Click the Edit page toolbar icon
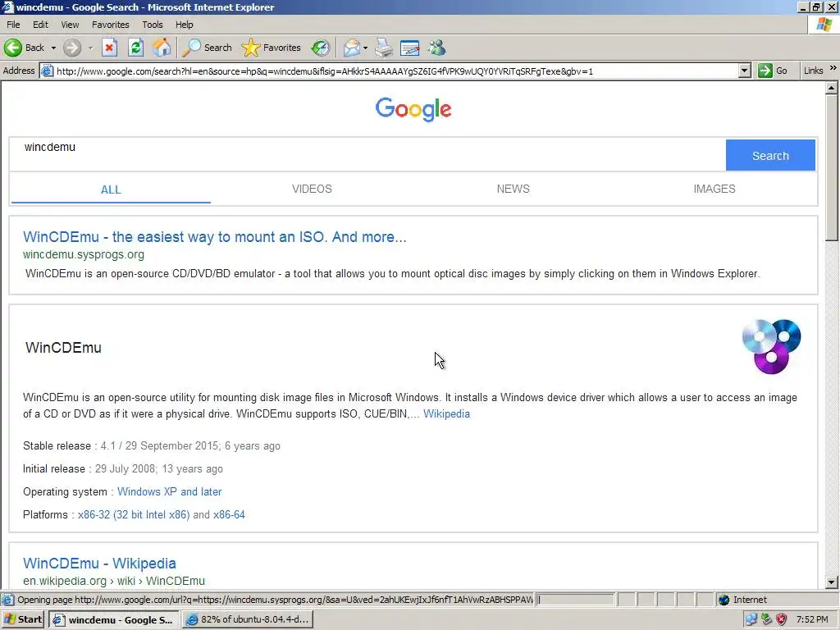840x630 pixels. (410, 48)
